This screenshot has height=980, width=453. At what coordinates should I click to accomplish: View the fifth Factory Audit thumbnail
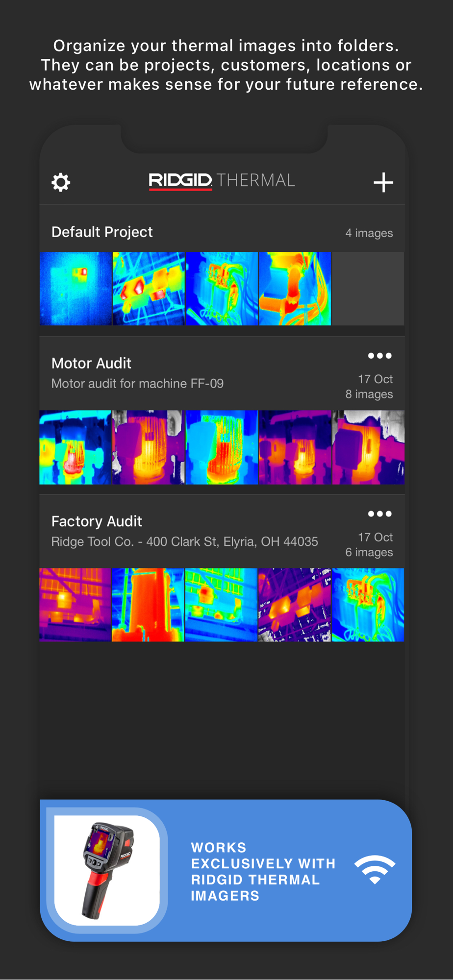pos(368,605)
